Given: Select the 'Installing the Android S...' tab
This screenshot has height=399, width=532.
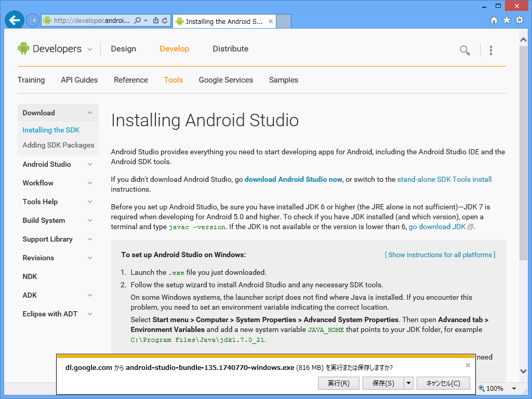Looking at the screenshot, I should 224,21.
